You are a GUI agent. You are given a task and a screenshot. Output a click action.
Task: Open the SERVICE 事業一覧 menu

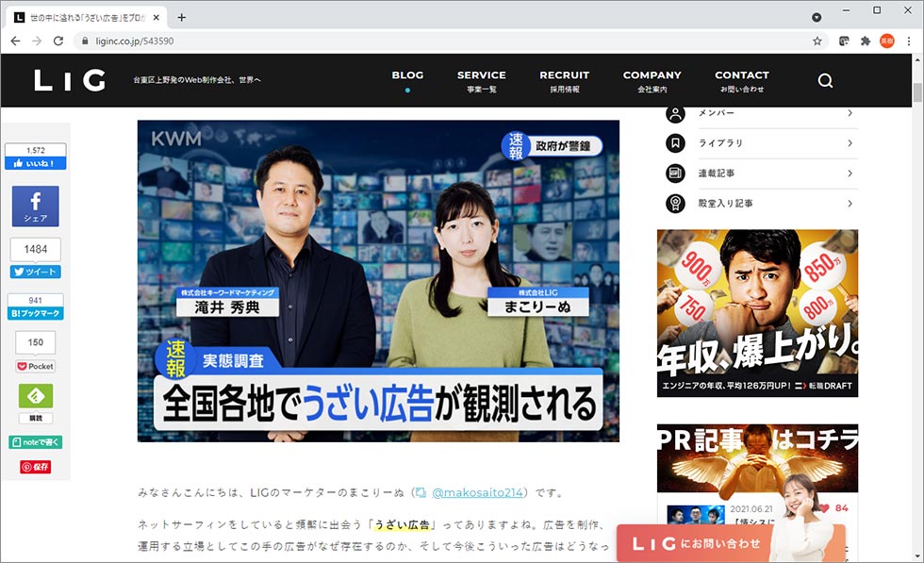pos(482,81)
